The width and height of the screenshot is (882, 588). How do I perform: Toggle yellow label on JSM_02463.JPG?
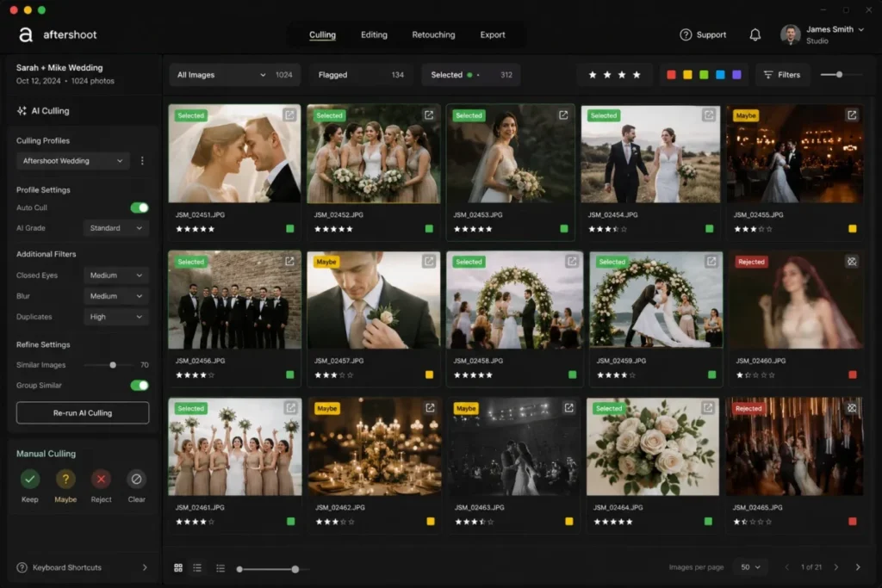(569, 522)
